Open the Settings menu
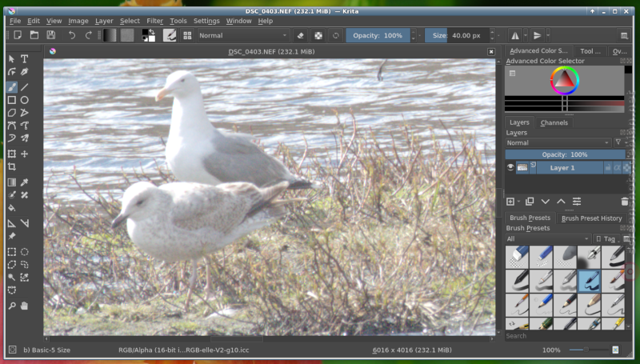Screen dimensions: 640x364 pyautogui.click(x=206, y=21)
